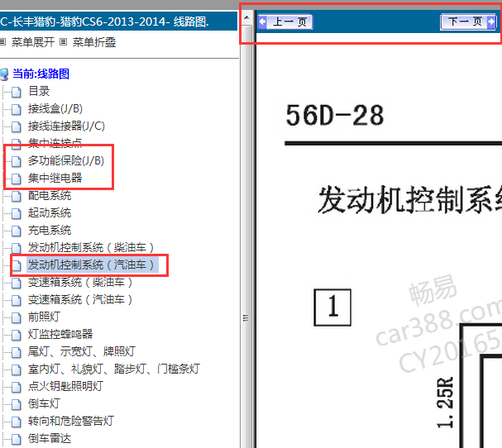Open 前照灯 diagram
This screenshot has height=448, width=502.
coord(44,317)
